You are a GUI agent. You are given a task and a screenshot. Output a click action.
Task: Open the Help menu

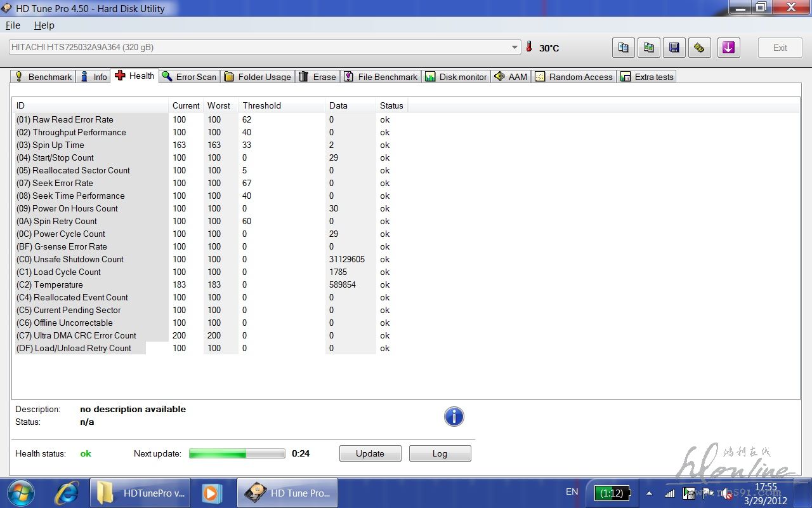point(44,25)
